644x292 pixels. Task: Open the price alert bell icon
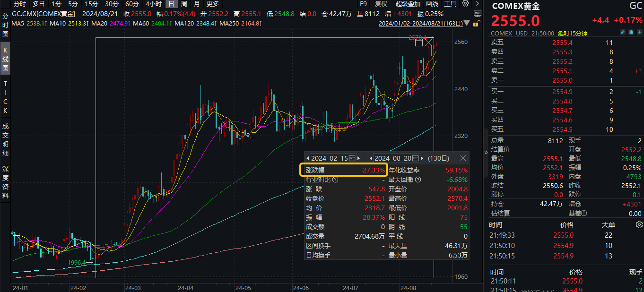coord(631,32)
